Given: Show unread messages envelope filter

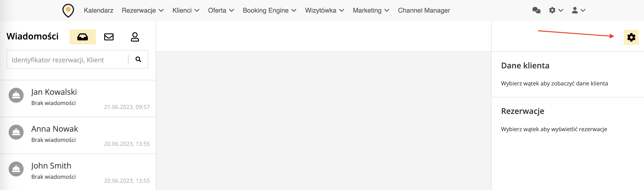Looking at the screenshot, I should [x=109, y=37].
